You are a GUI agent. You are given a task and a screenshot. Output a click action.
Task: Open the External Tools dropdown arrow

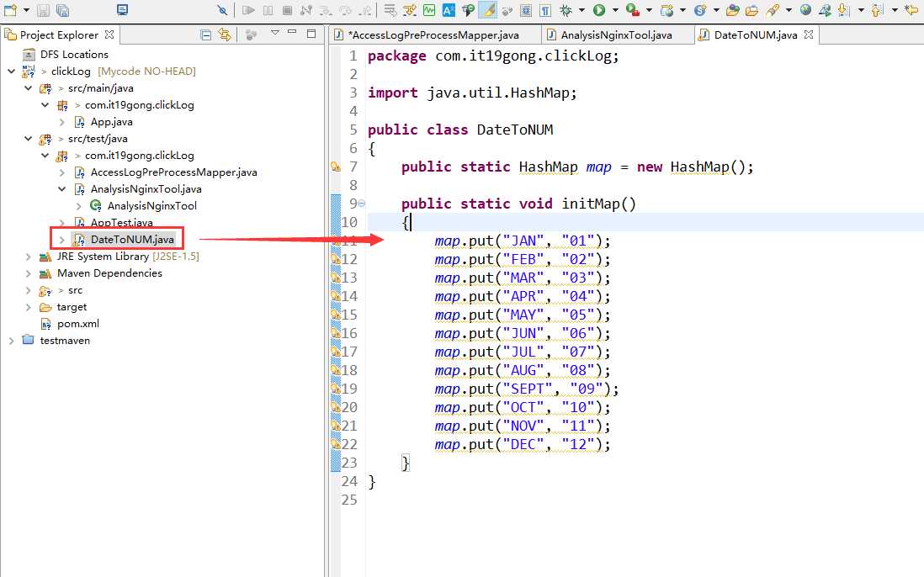tap(649, 10)
